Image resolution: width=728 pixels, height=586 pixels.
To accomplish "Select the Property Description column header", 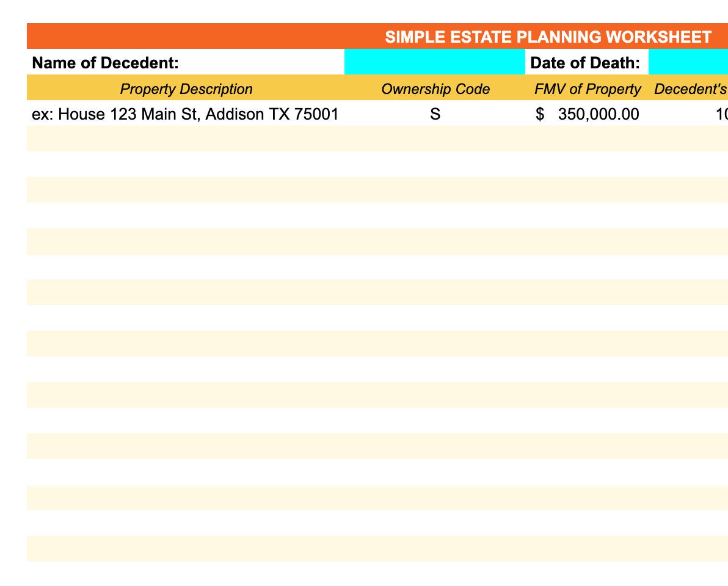I will [x=185, y=89].
